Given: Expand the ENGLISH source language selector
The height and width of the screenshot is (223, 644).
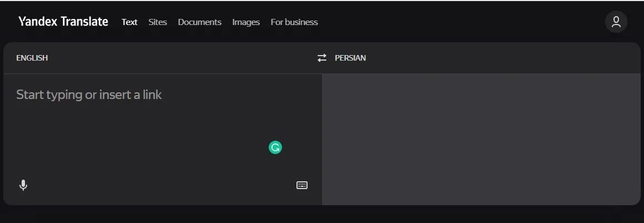Looking at the screenshot, I should click(32, 58).
